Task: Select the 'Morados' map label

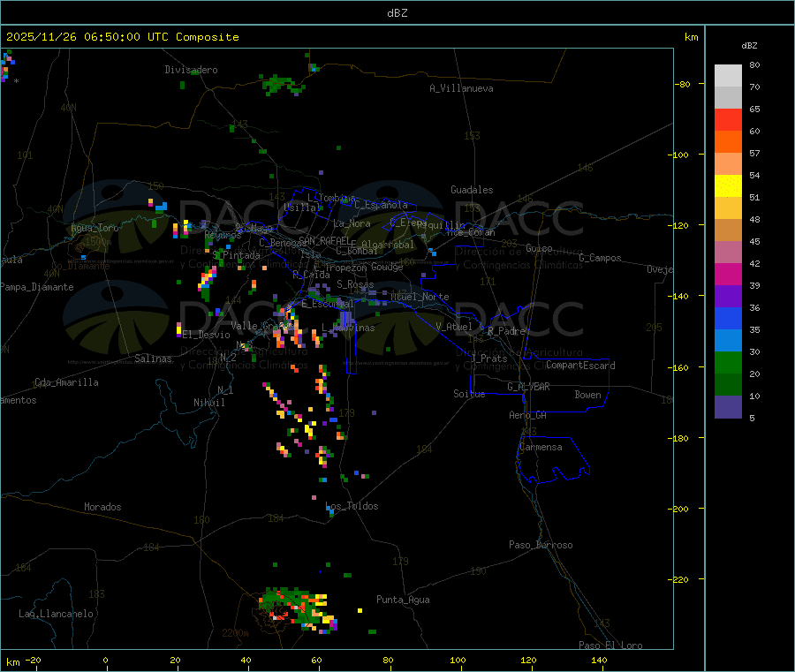Action: click(x=102, y=507)
